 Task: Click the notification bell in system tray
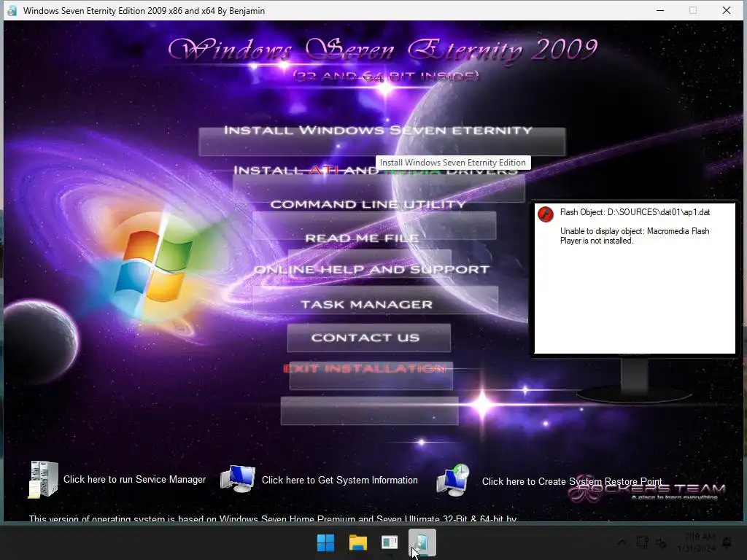click(727, 542)
